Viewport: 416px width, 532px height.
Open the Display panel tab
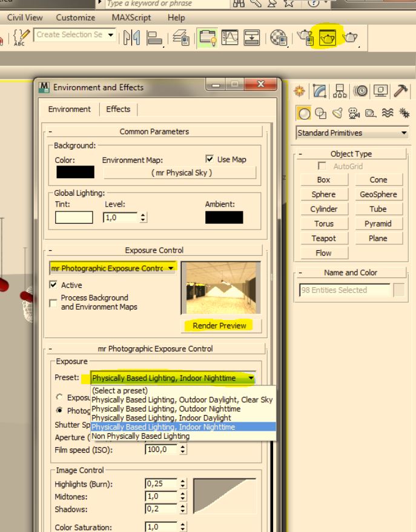click(x=380, y=91)
